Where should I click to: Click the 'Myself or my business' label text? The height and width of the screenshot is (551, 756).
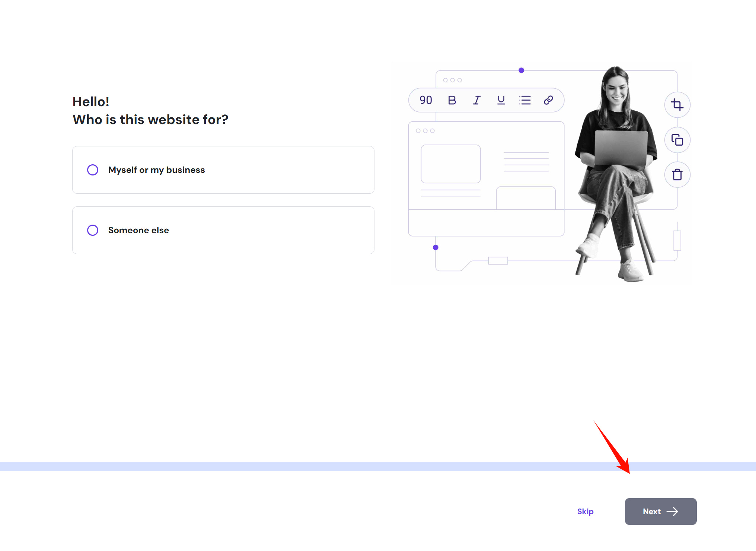click(156, 170)
